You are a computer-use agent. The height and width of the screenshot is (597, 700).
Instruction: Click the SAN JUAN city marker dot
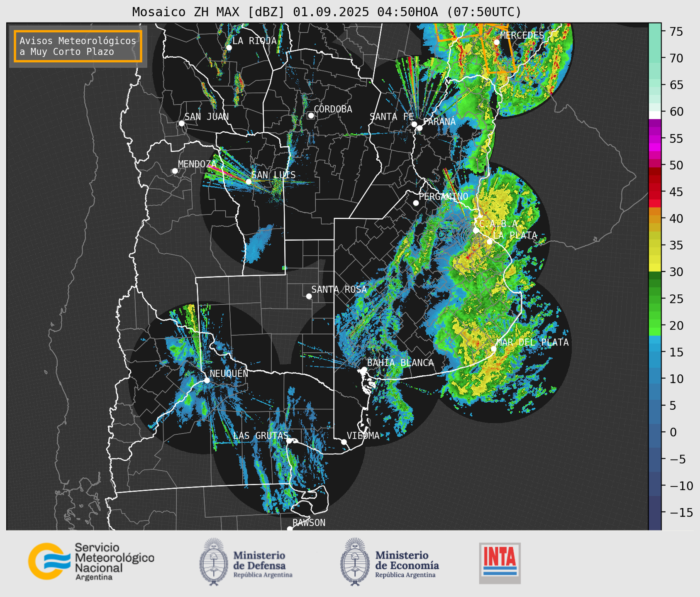pos(181,123)
